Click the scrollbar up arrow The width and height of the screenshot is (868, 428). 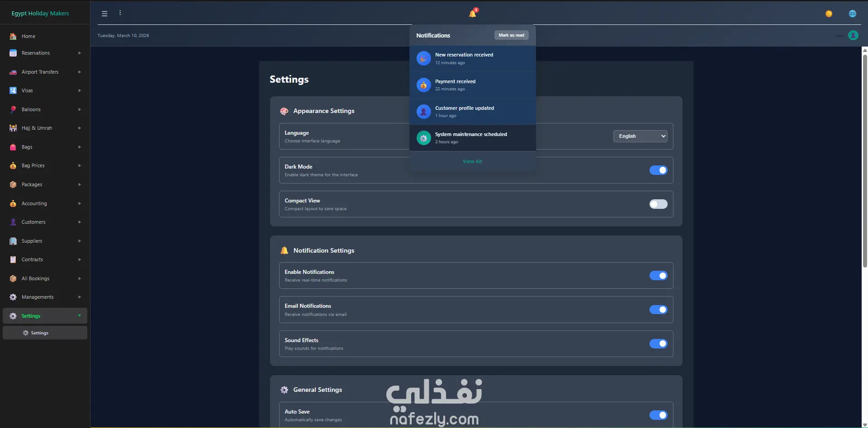[x=865, y=50]
